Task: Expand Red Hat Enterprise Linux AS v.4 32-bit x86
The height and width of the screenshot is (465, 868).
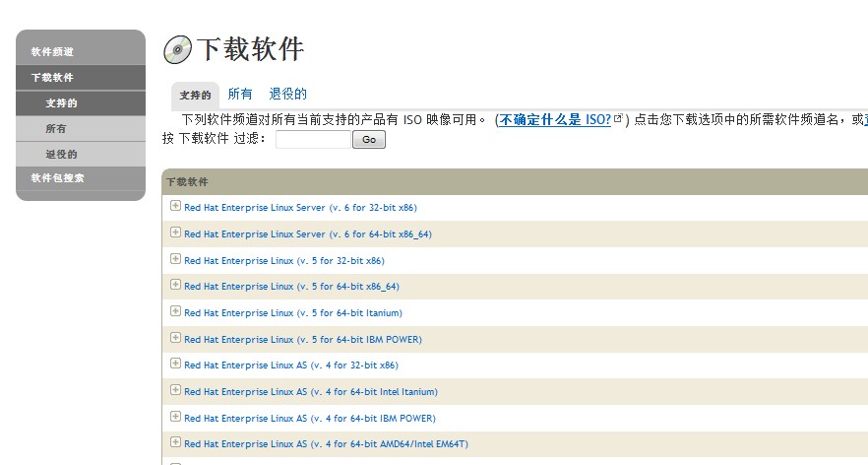Action: [x=175, y=363]
